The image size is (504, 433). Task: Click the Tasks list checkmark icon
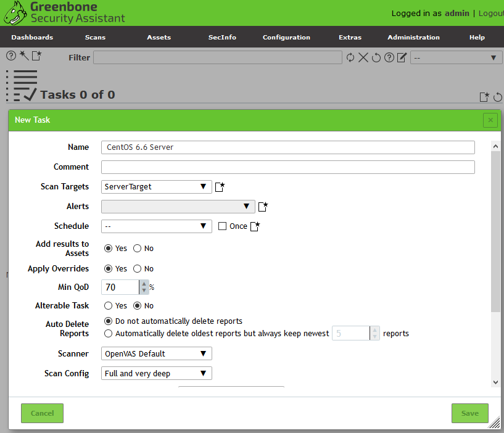(x=22, y=86)
